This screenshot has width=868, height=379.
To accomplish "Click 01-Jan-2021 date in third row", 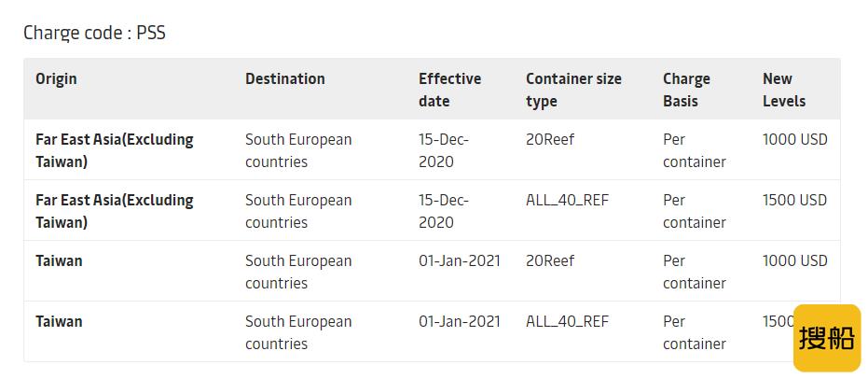I will pyautogui.click(x=460, y=260).
